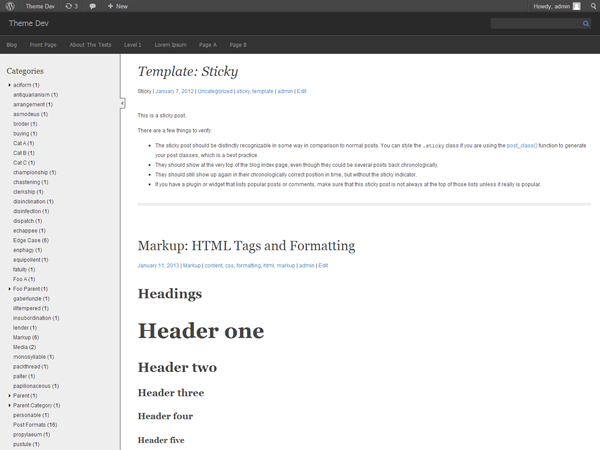Screen dimensions: 600x450
Task: Collapse the sidebar with handle arrow
Action: (x=121, y=103)
